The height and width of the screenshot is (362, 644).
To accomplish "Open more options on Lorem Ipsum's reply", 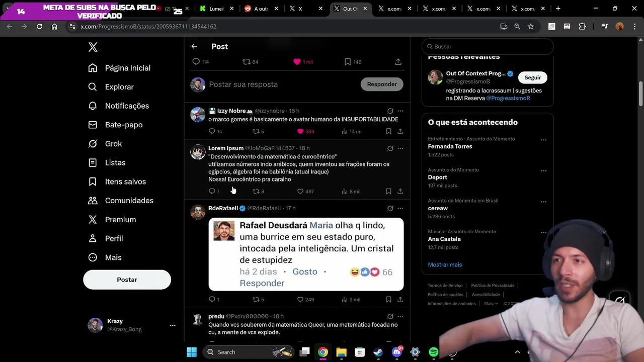I will click(400, 148).
